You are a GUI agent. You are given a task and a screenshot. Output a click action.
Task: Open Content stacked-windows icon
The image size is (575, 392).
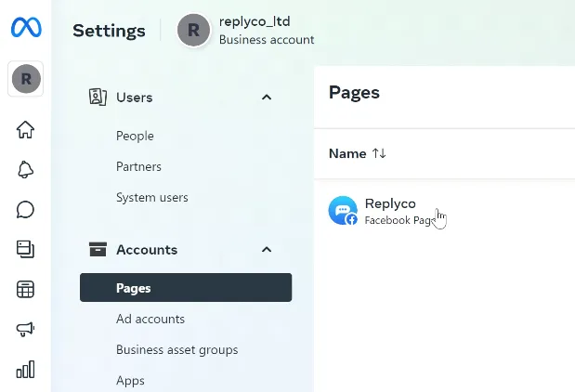pos(25,249)
